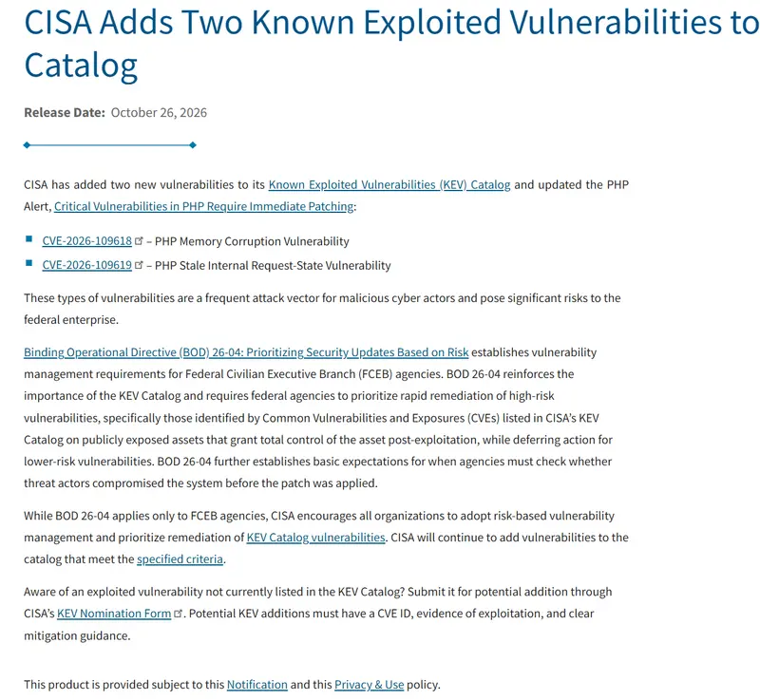
Task: Open the specified criteria link
Action: tap(180, 559)
